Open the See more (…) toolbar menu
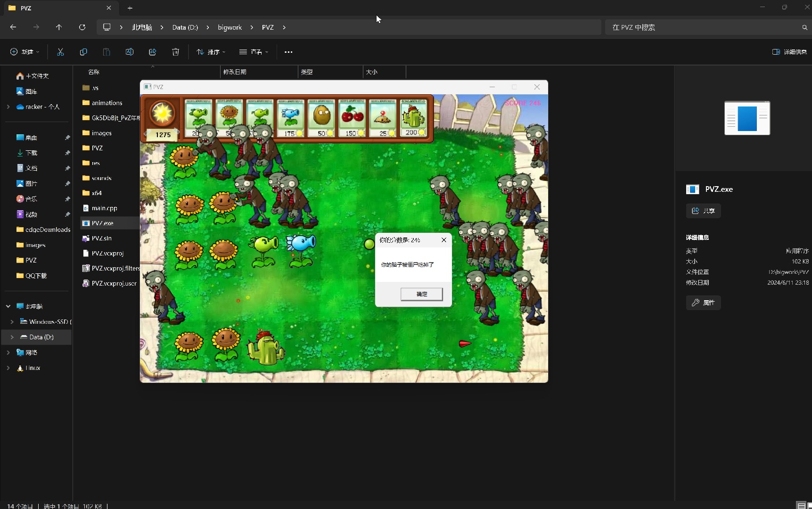Screen dimensions: 812x509 (288, 52)
